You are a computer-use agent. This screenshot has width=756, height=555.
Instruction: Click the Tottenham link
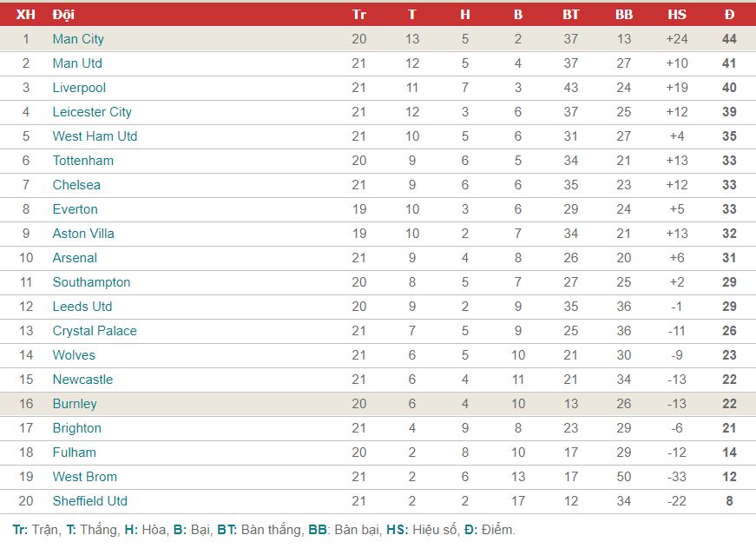click(83, 161)
